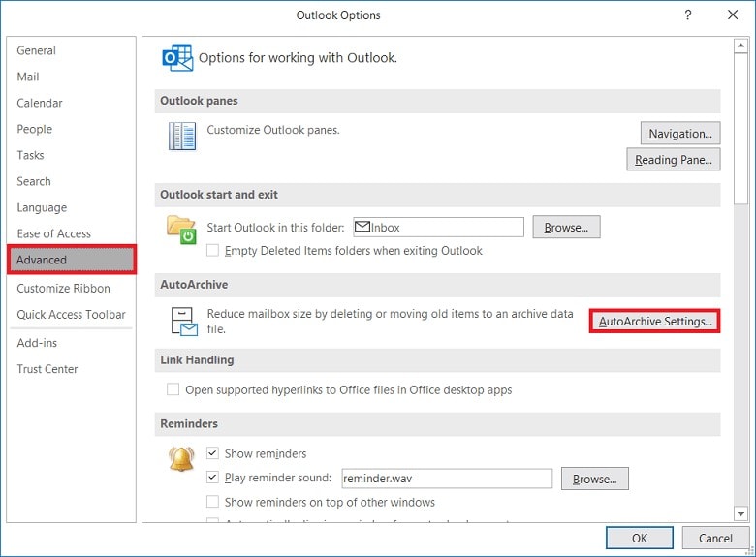Click the Outlook logo icon at top
The image size is (756, 557).
[177, 59]
